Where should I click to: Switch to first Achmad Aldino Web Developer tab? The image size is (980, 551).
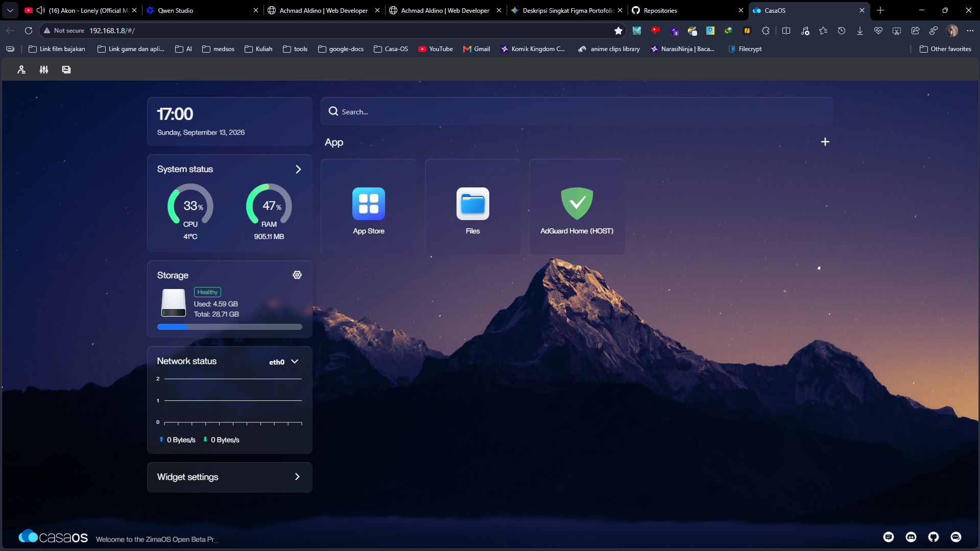pyautogui.click(x=324, y=10)
